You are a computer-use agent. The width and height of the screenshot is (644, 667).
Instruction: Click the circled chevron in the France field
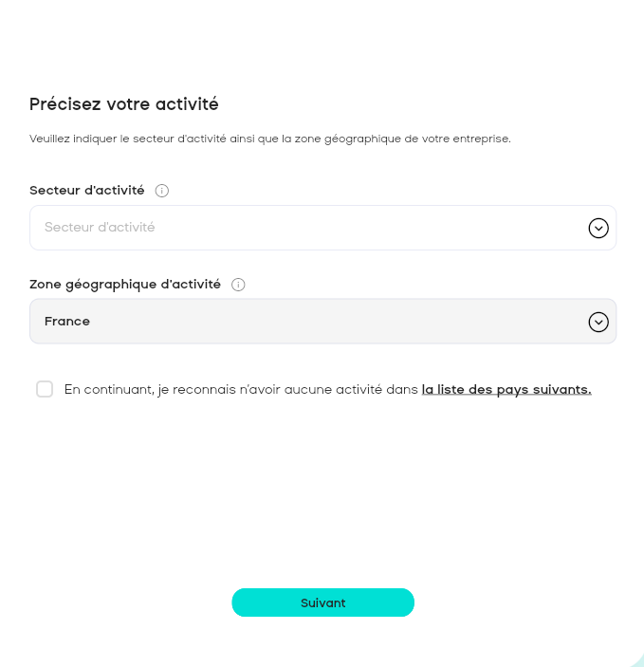[598, 322]
